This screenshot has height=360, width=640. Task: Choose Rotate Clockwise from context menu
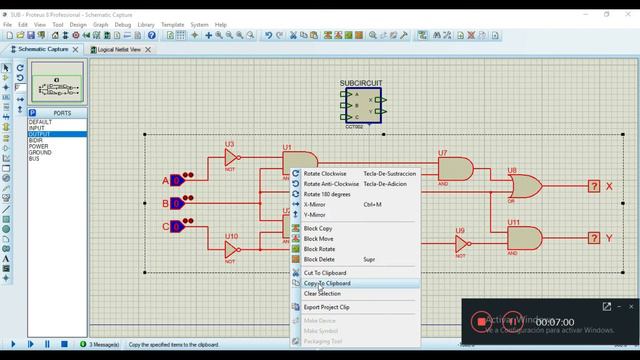coord(356,174)
